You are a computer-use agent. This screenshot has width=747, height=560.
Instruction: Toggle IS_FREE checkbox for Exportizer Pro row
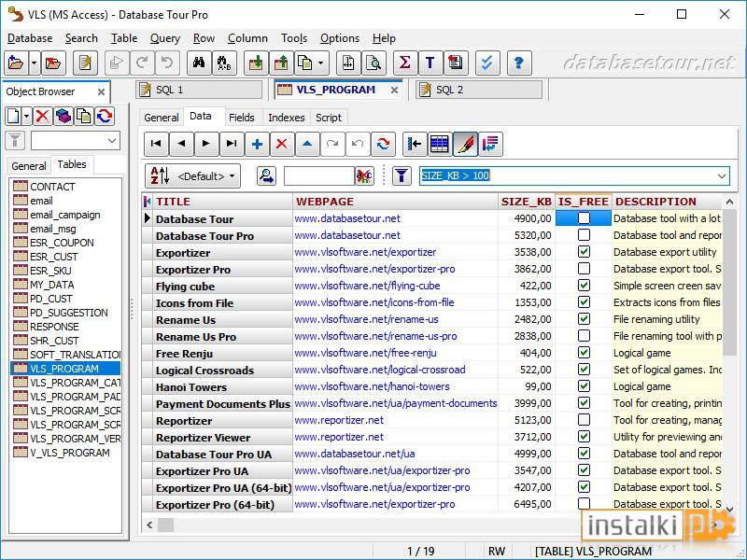coord(584,269)
